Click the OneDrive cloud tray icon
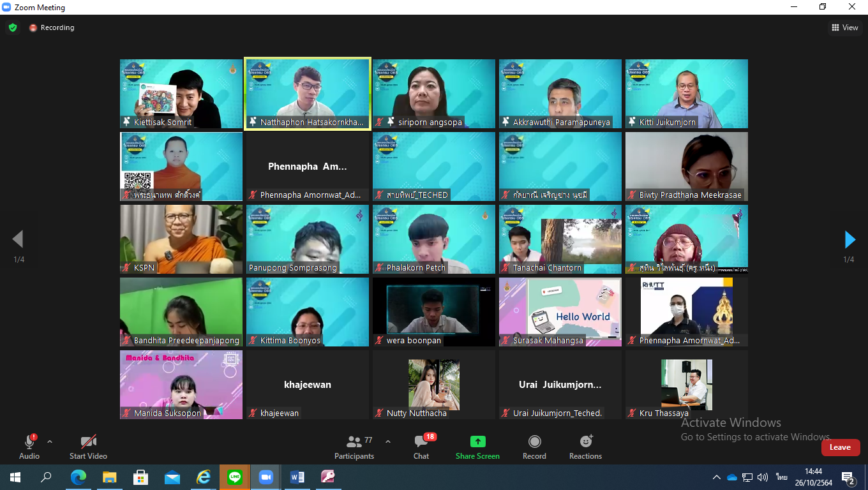This screenshot has width=868, height=490. point(732,477)
